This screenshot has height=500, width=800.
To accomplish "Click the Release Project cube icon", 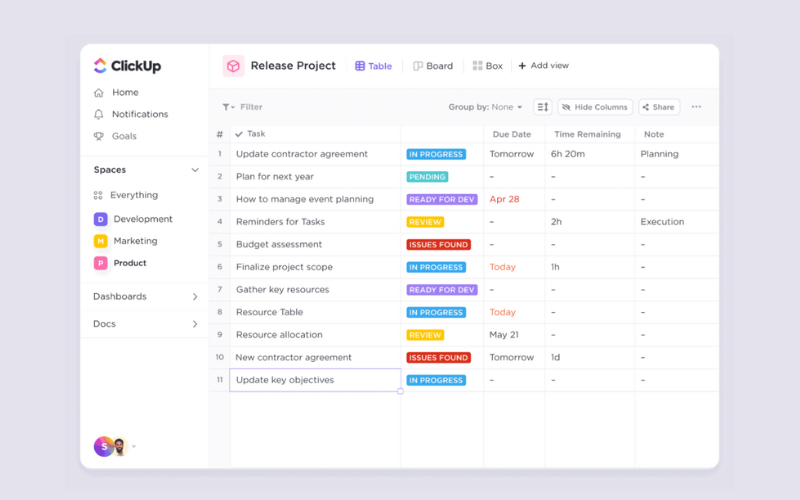I will pyautogui.click(x=233, y=66).
